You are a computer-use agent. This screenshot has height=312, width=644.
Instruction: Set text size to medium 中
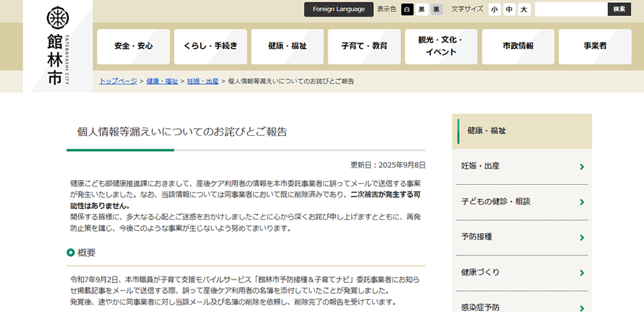point(509,10)
